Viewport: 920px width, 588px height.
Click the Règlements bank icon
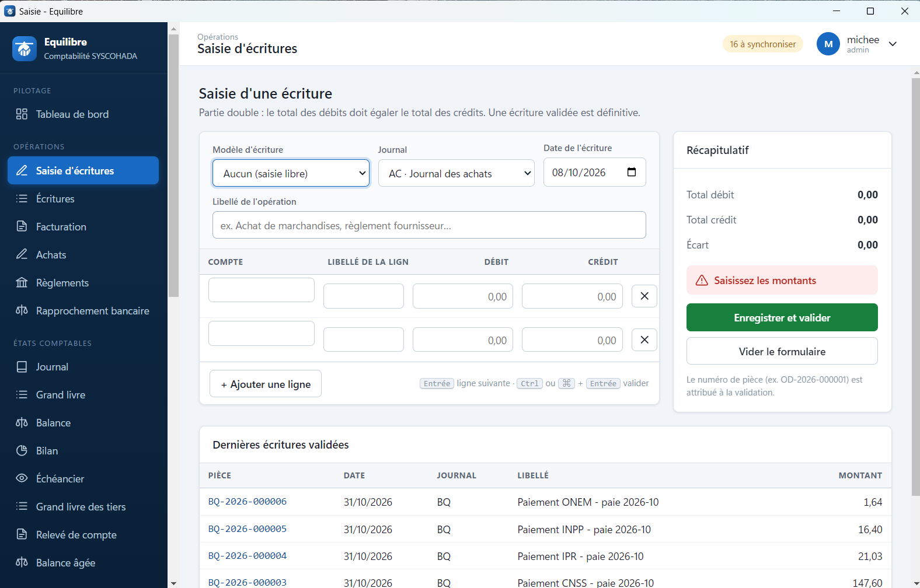pyautogui.click(x=22, y=282)
